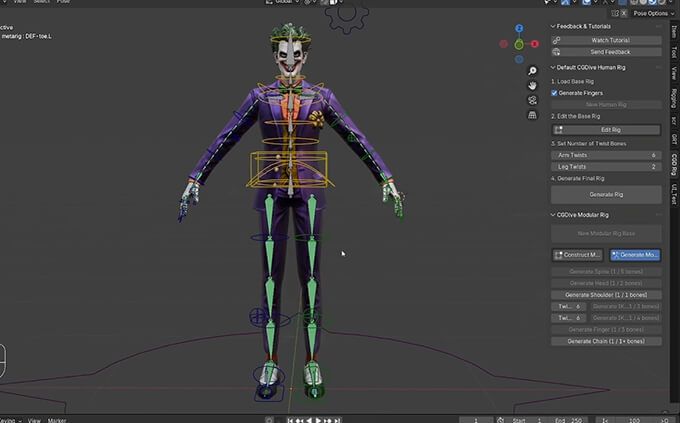Click the zoom magnifier viewport icon
Screen dimensions: 680x423
coord(534,71)
